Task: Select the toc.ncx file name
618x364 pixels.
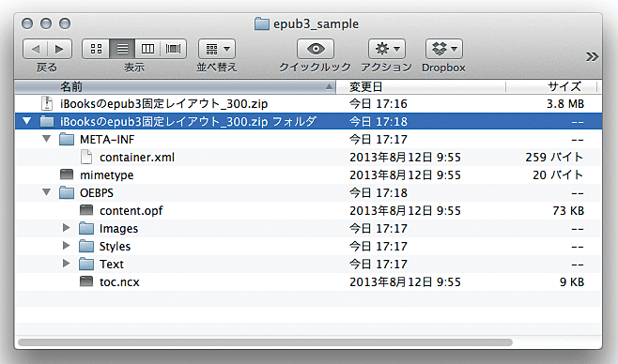Action: pyautogui.click(x=119, y=282)
